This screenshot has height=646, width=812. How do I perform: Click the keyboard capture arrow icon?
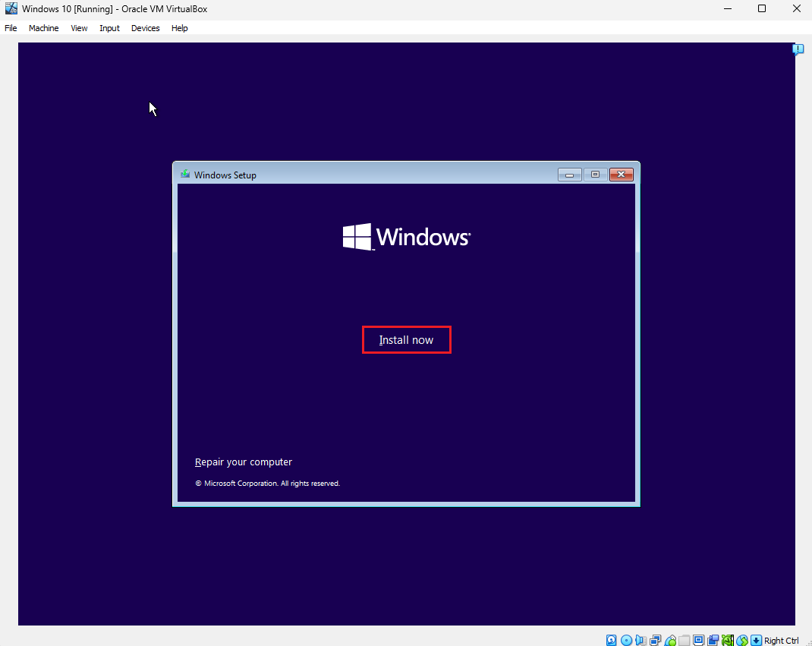coord(756,640)
